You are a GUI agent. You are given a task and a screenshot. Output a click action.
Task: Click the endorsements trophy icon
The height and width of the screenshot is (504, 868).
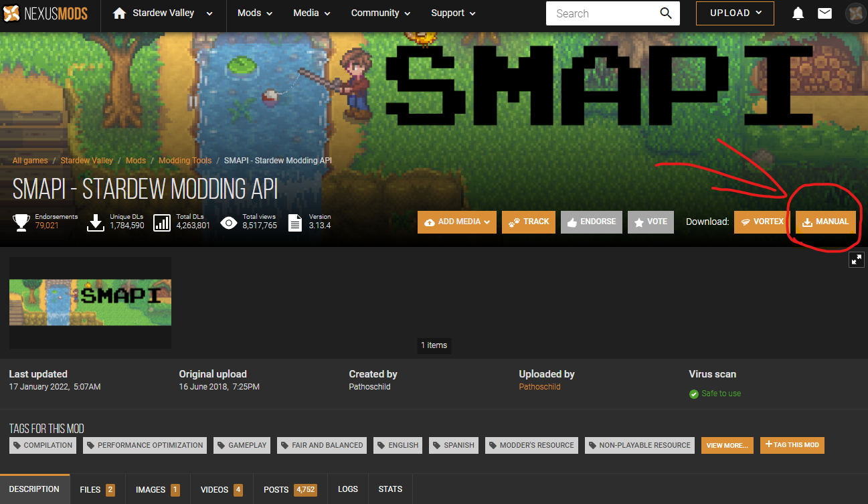22,223
